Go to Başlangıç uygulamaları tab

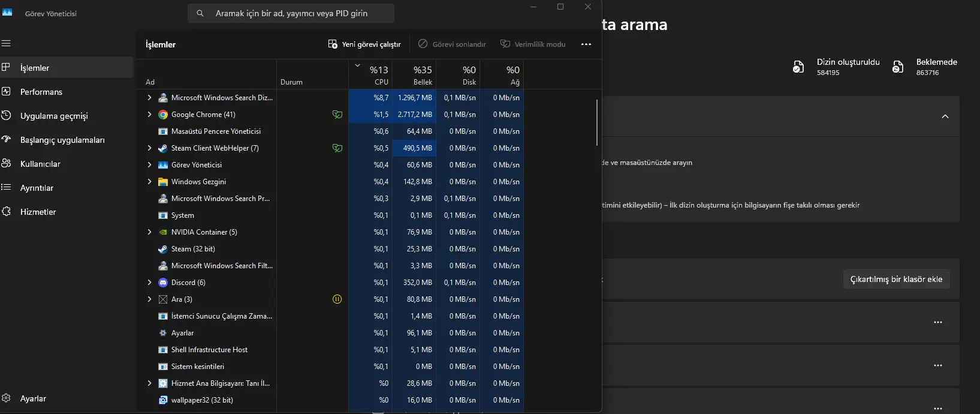pyautogui.click(x=67, y=140)
